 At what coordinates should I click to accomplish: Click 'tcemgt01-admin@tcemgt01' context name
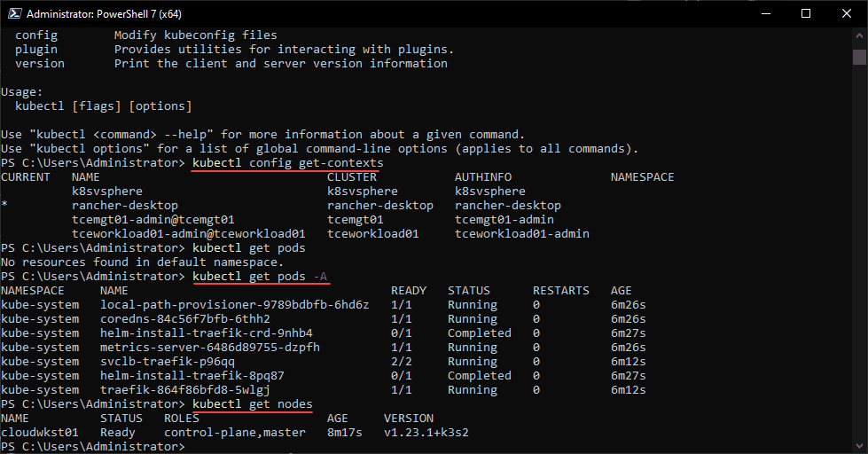pos(152,220)
